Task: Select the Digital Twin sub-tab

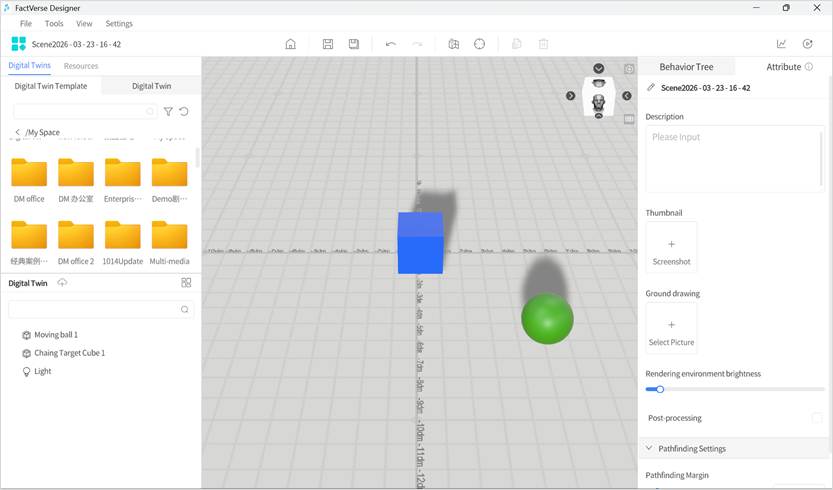Action: click(x=151, y=86)
